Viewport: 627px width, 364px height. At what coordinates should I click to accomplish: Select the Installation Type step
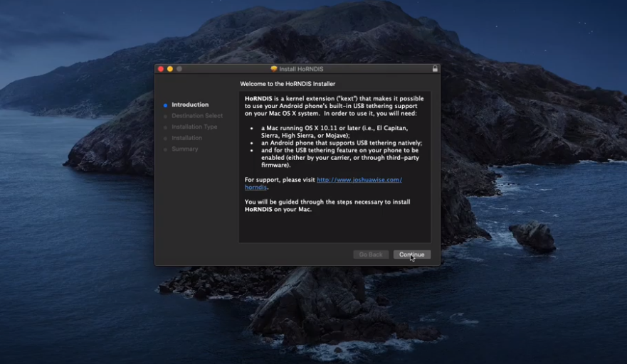(194, 127)
